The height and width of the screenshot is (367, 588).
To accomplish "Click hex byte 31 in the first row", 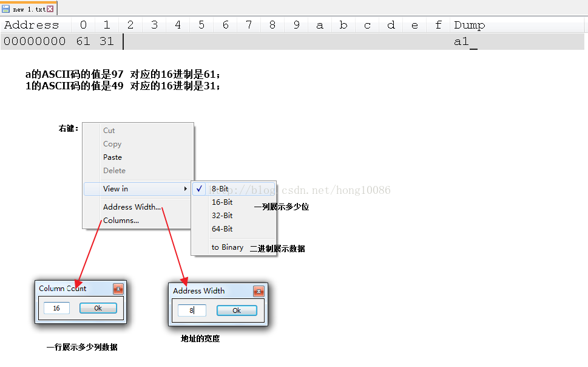I will 107,41.
